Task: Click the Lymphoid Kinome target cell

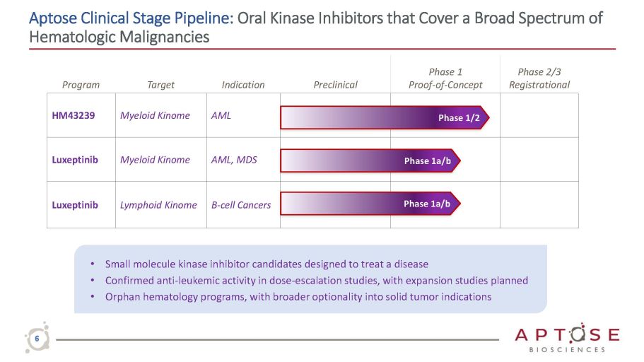Action: 158,205
